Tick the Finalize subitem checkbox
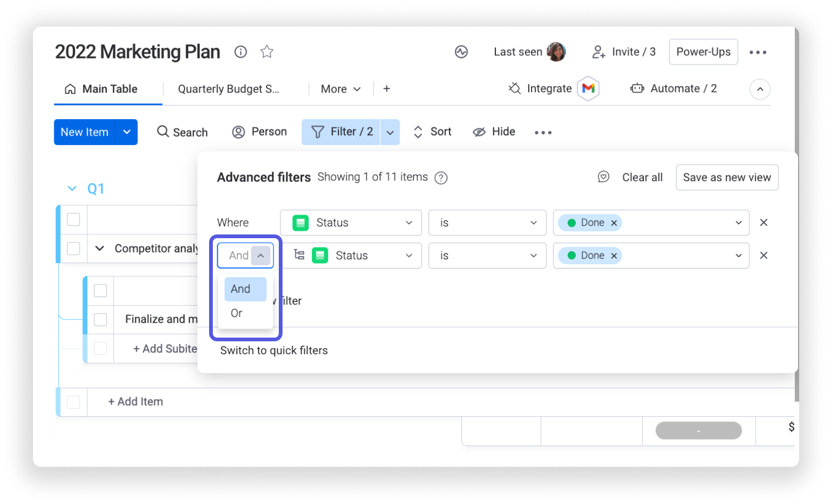Screen dimensions: 830x504 (x=100, y=320)
